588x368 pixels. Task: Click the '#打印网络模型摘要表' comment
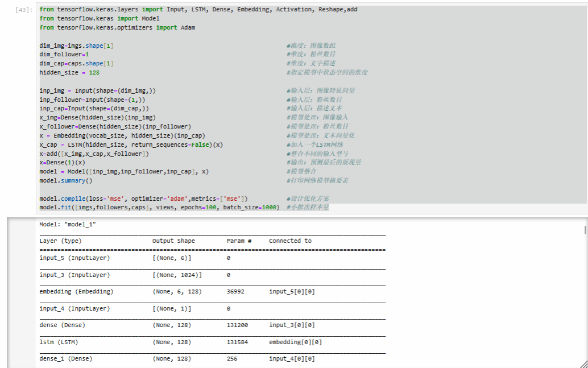(x=318, y=180)
